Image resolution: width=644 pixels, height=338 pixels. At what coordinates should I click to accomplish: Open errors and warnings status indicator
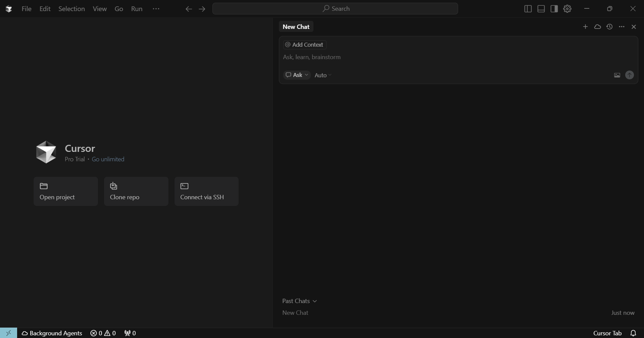(103, 333)
